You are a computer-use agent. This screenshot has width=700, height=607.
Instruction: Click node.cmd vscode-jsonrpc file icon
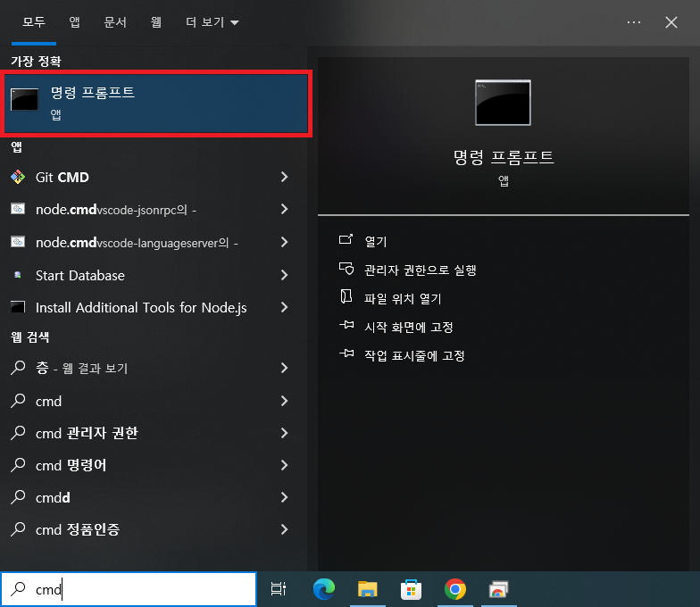18,209
